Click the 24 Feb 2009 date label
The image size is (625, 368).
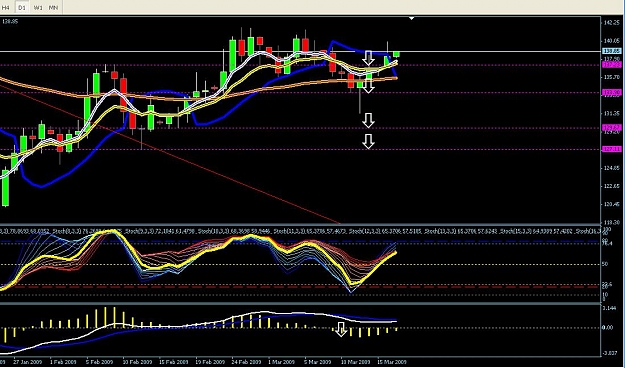[246, 362]
